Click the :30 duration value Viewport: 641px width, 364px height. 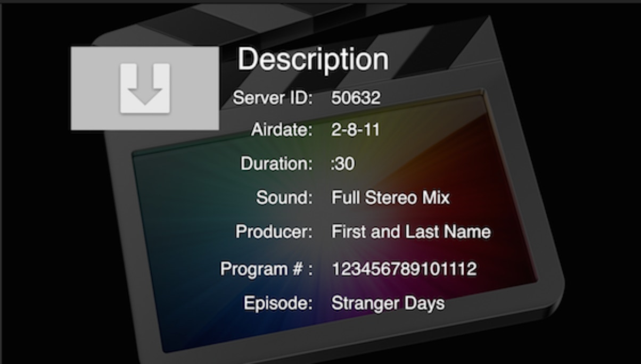pyautogui.click(x=342, y=164)
